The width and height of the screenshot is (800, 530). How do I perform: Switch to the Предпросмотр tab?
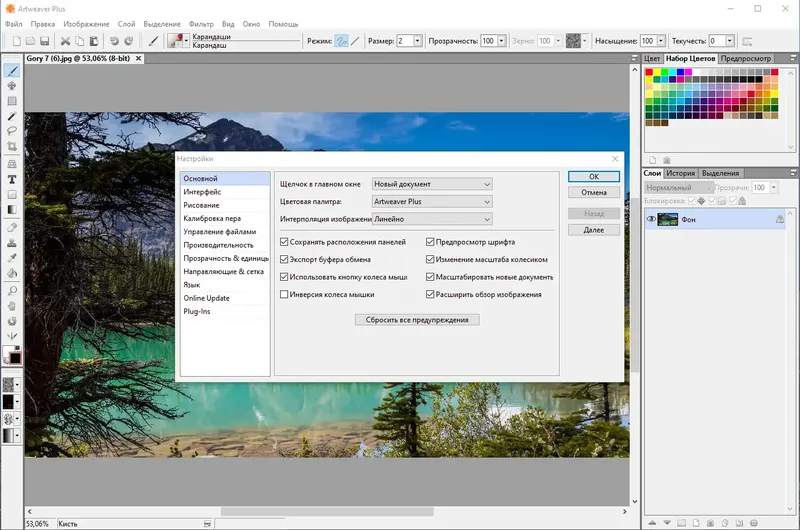click(x=745, y=58)
